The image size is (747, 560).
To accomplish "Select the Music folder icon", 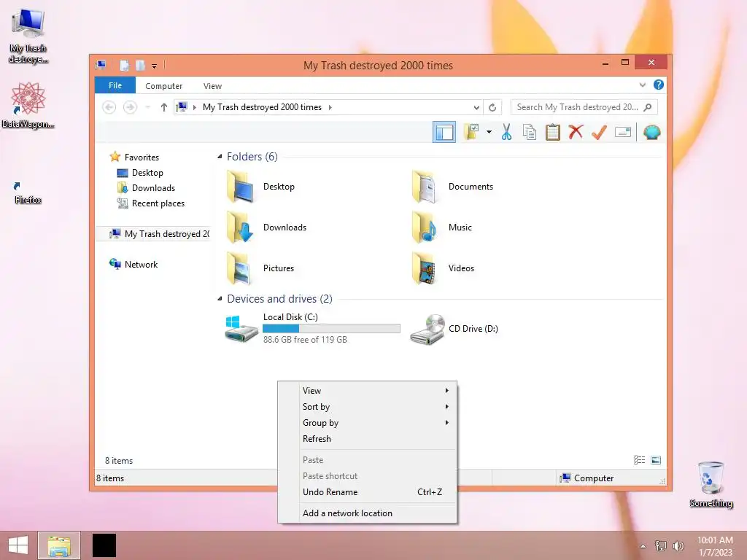I will pos(424,227).
